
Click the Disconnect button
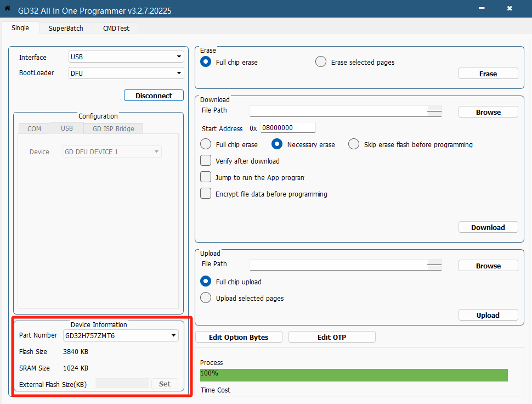point(154,96)
